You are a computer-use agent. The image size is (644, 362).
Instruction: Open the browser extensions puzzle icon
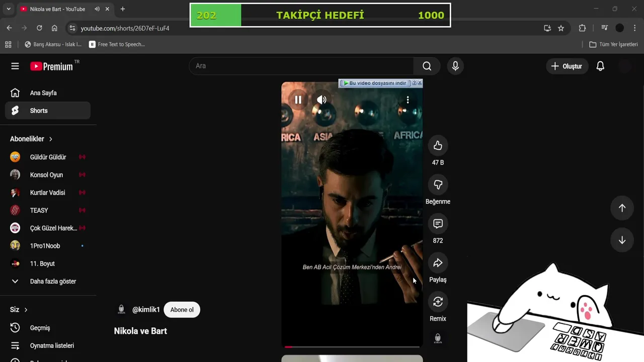point(583,28)
